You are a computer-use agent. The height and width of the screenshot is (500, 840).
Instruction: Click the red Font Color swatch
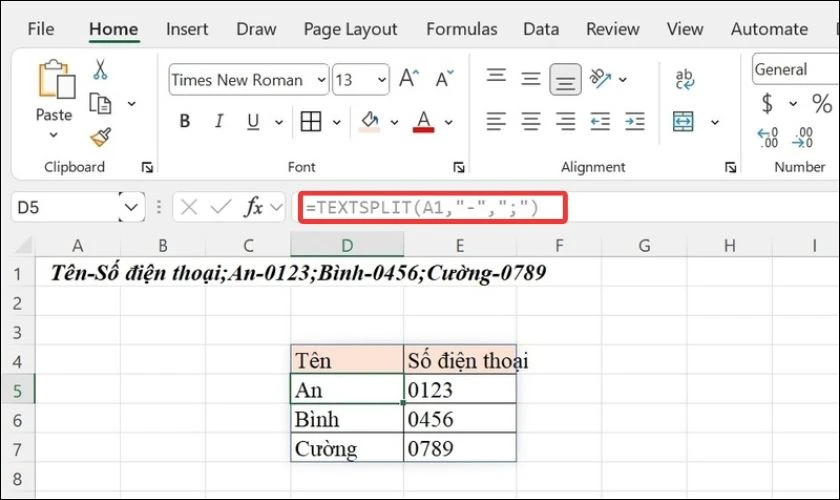[x=423, y=122]
